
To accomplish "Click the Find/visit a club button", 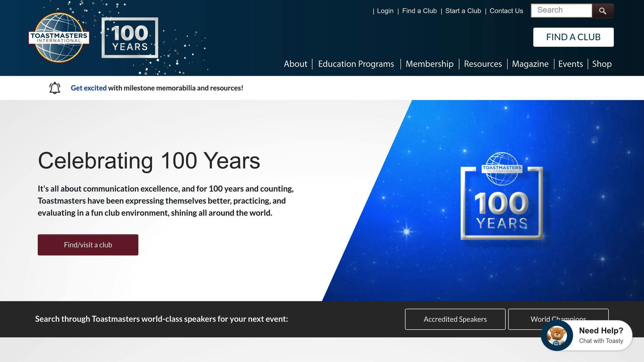I will (x=88, y=245).
